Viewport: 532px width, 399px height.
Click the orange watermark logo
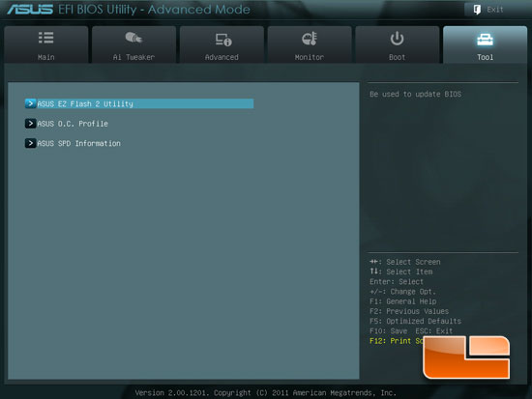466,356
